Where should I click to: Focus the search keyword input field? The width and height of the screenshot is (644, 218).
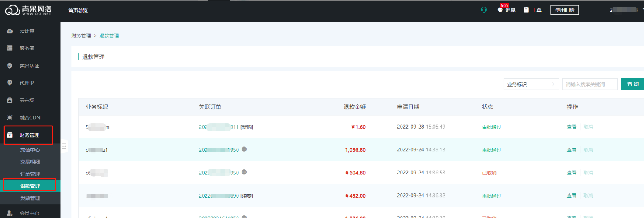click(x=589, y=84)
